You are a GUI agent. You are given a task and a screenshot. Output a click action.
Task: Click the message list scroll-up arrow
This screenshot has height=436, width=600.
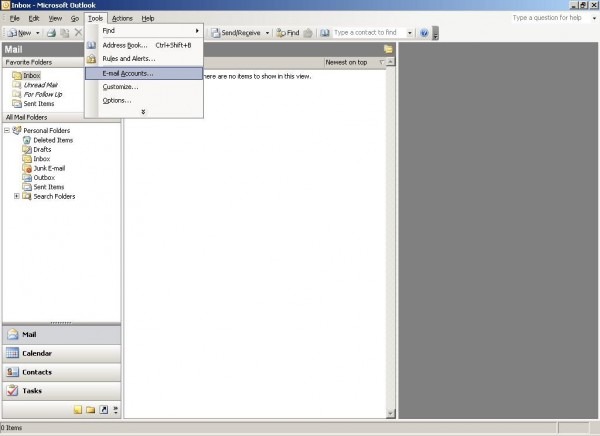pyautogui.click(x=390, y=62)
